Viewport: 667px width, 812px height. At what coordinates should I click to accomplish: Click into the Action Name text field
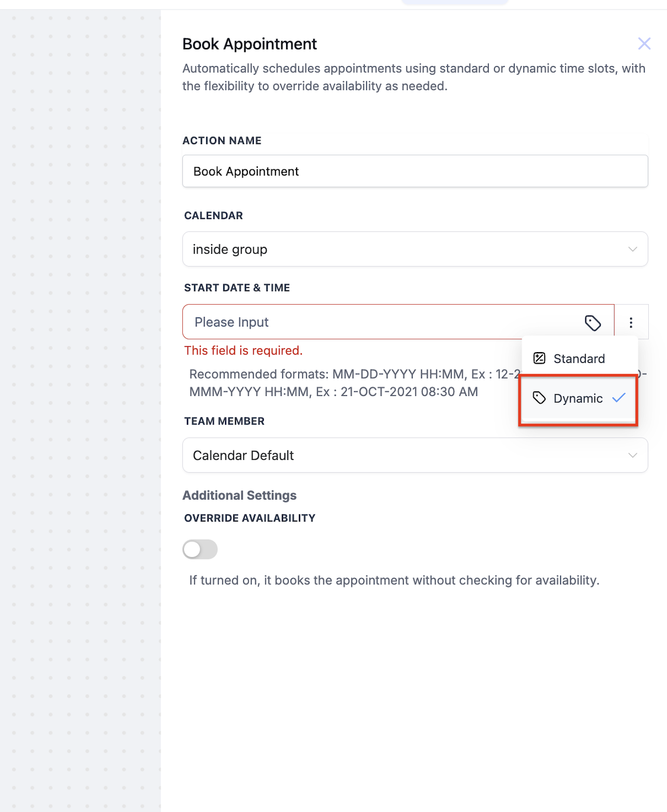pyautogui.click(x=415, y=172)
